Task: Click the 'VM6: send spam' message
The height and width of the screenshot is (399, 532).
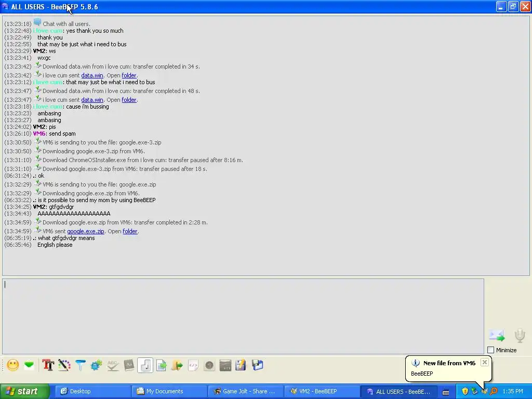Action: 54,134
